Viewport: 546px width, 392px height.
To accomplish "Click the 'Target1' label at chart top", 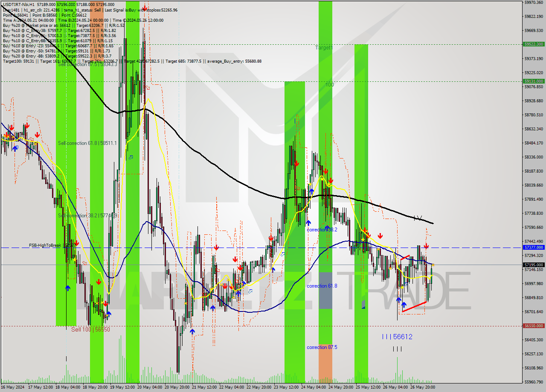I will [x=324, y=48].
